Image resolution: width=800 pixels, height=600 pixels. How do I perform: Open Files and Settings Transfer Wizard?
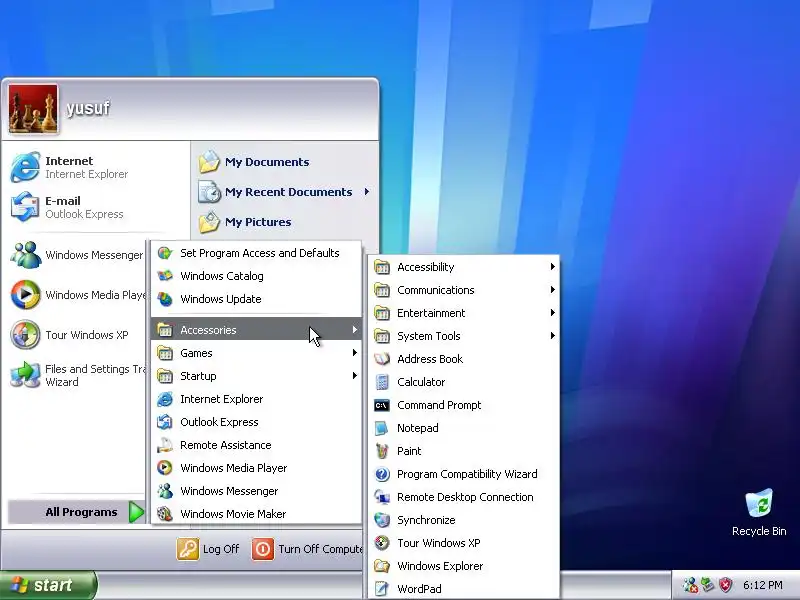[x=78, y=375]
